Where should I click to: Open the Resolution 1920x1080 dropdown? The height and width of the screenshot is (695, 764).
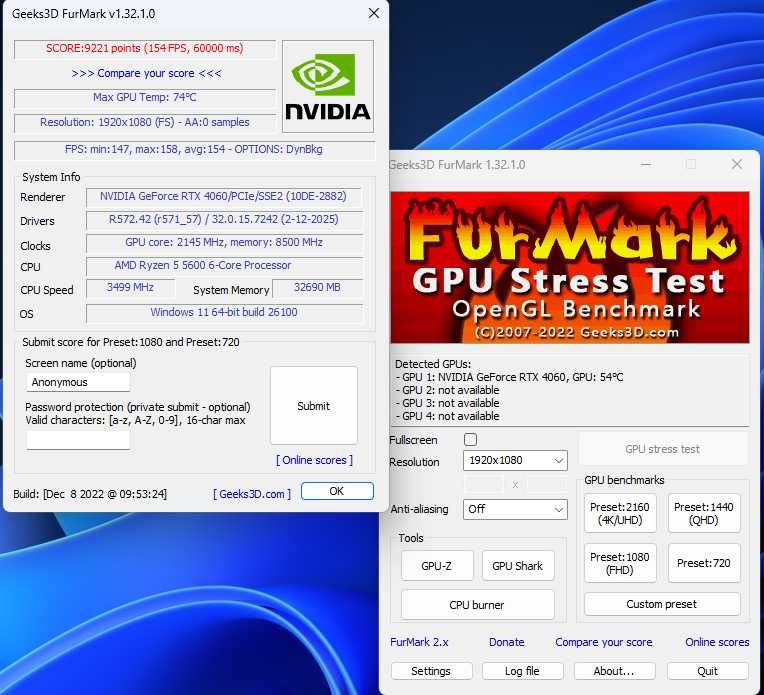pos(515,461)
